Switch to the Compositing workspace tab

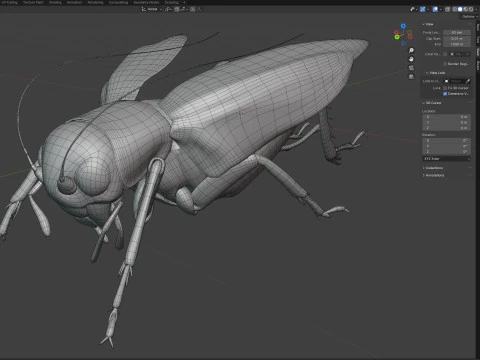click(118, 2)
